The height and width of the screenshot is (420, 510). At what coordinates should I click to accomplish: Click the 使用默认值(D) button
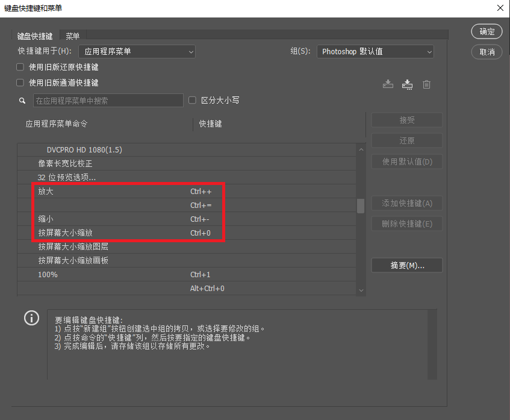406,161
